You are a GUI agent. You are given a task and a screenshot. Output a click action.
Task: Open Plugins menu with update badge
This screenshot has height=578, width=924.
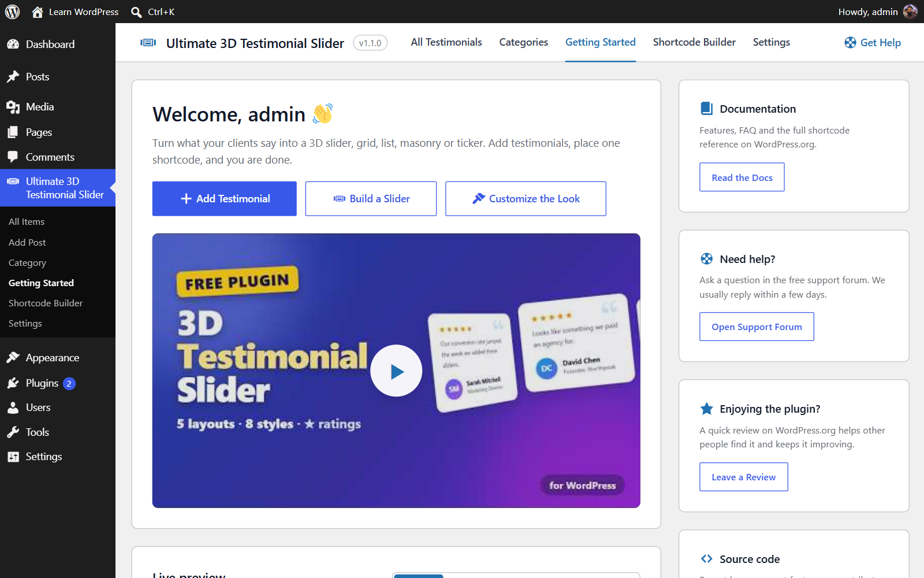click(x=58, y=383)
